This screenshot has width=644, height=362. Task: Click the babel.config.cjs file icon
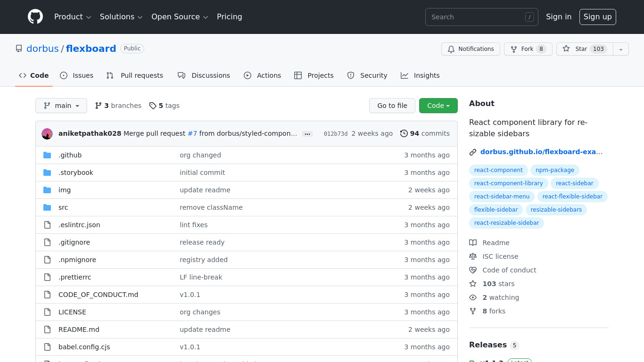pos(47,347)
